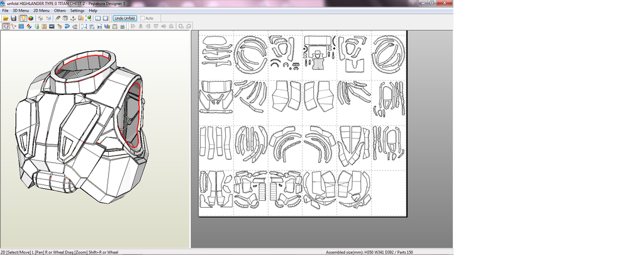Click the rotate clockwise icon
The width and height of the screenshot is (644, 255).
[188, 26]
